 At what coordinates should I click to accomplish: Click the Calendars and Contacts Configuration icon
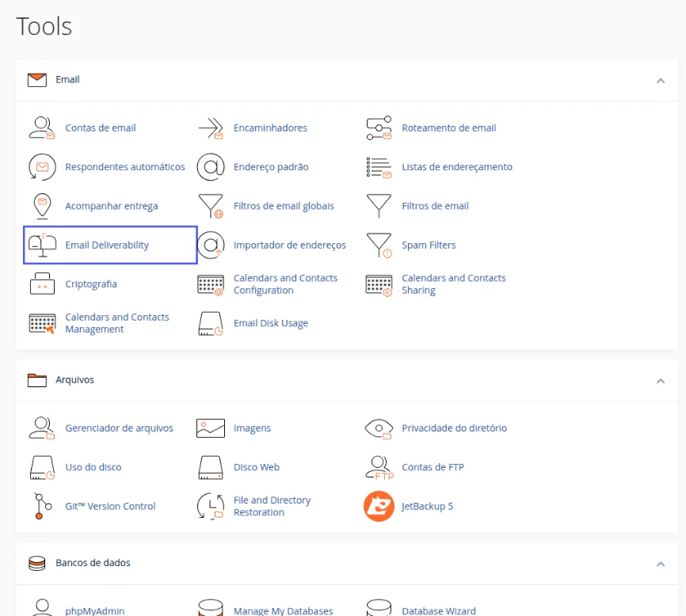(x=211, y=285)
